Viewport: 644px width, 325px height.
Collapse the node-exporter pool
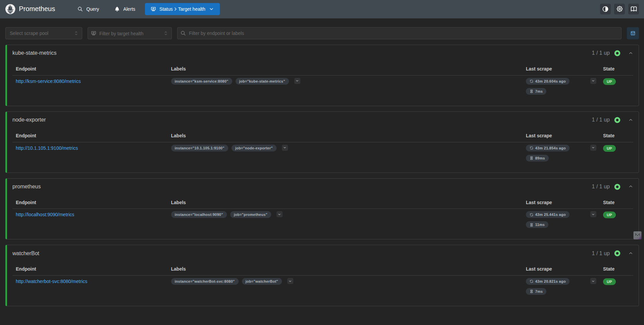coord(631,120)
